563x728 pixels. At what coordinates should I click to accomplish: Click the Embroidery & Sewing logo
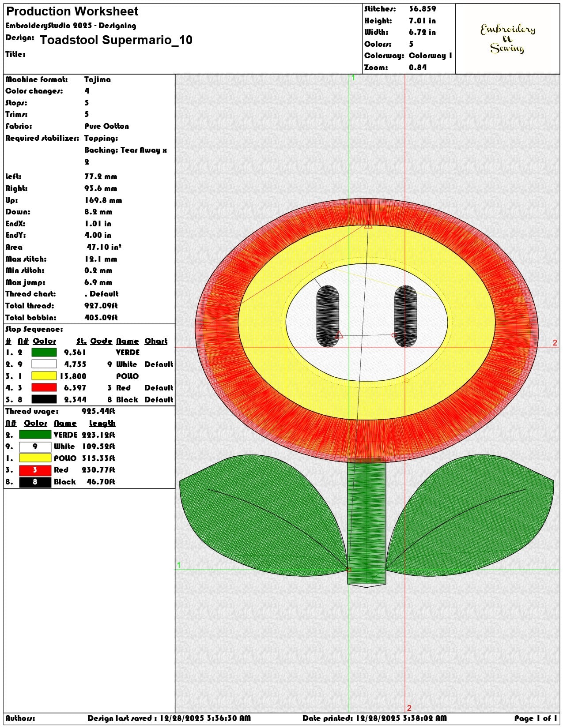[508, 39]
